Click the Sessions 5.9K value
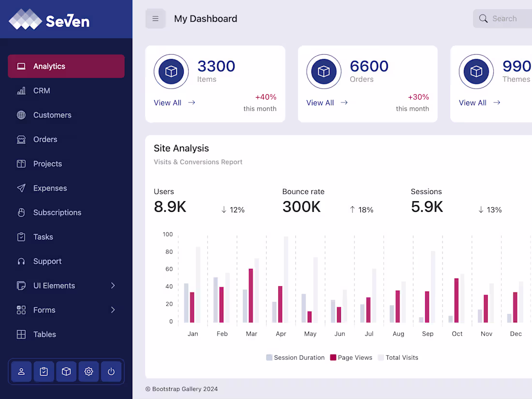Screen dimensions: 532x399 [x=427, y=207]
